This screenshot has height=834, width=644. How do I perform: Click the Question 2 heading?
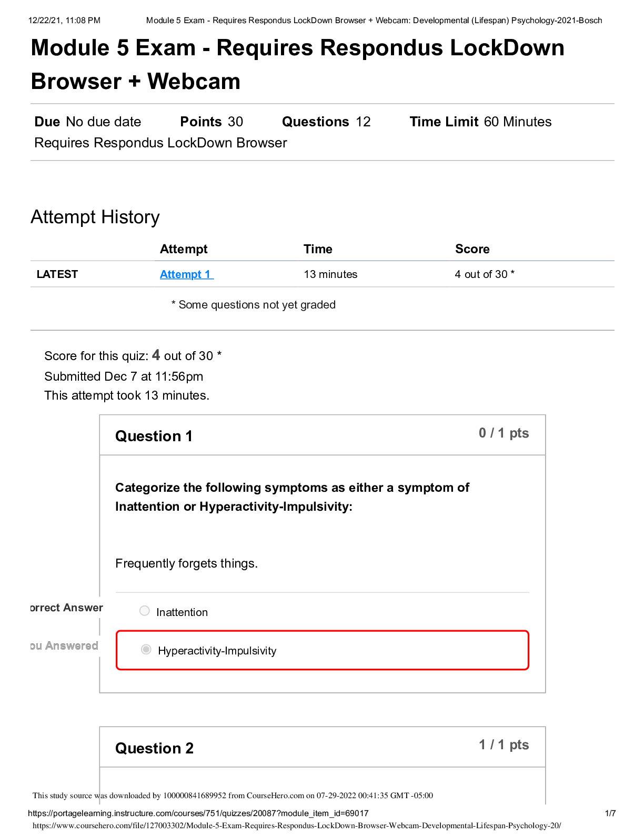pos(154,748)
